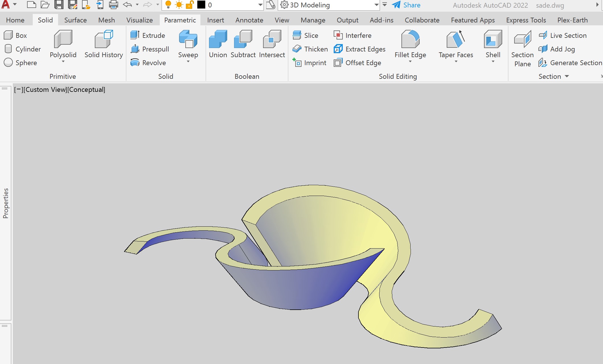Click the Conceptual visual style label
Viewport: 603px width, 364px height.
click(87, 90)
